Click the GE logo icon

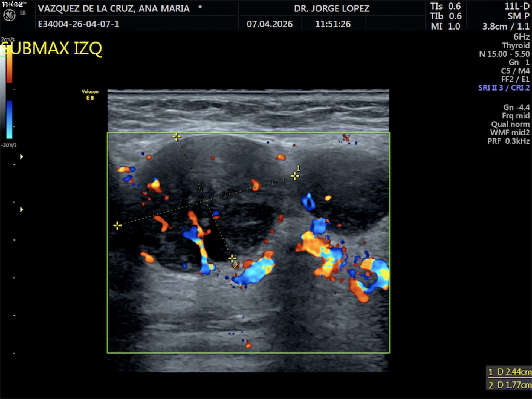(9, 15)
